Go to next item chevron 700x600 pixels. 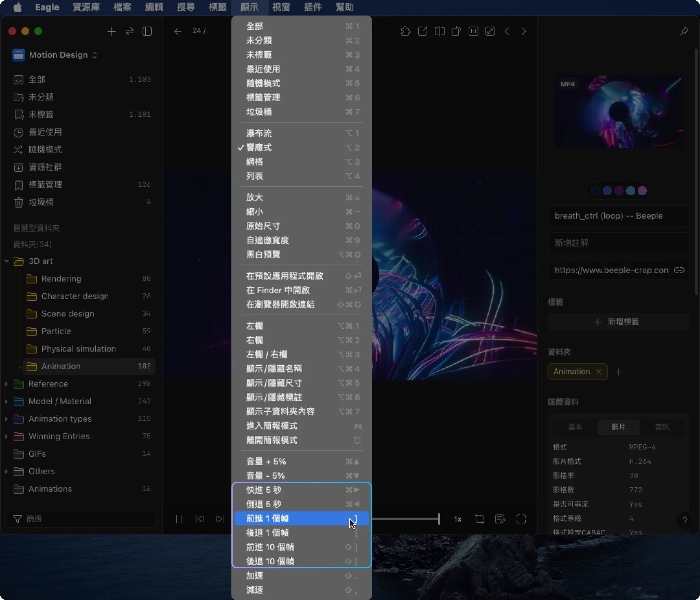tap(524, 31)
